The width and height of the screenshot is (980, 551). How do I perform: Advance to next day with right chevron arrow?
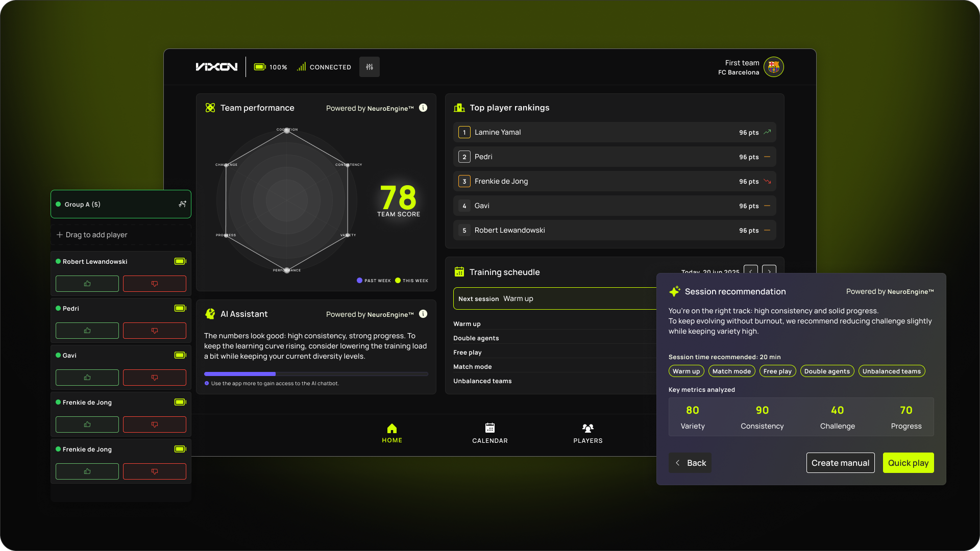pyautogui.click(x=769, y=271)
